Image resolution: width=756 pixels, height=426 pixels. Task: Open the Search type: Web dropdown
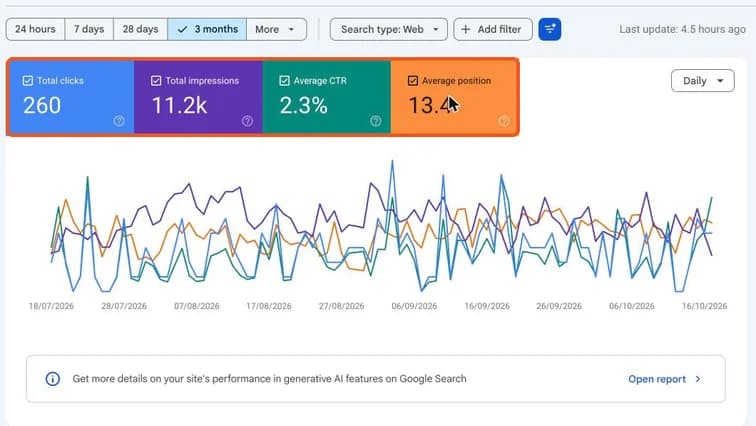[x=389, y=29]
